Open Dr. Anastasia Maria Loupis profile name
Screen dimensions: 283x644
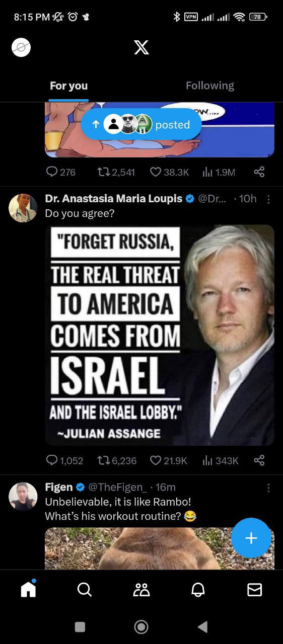tap(114, 199)
